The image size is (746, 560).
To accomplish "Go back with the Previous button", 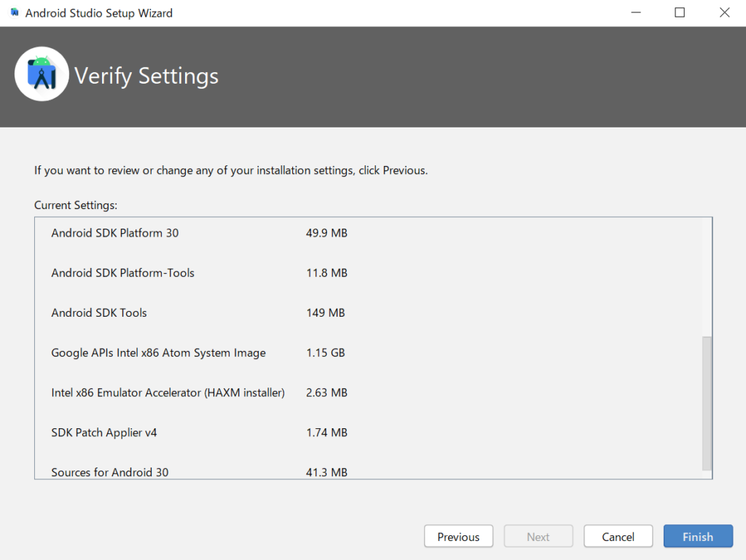I will tap(458, 536).
